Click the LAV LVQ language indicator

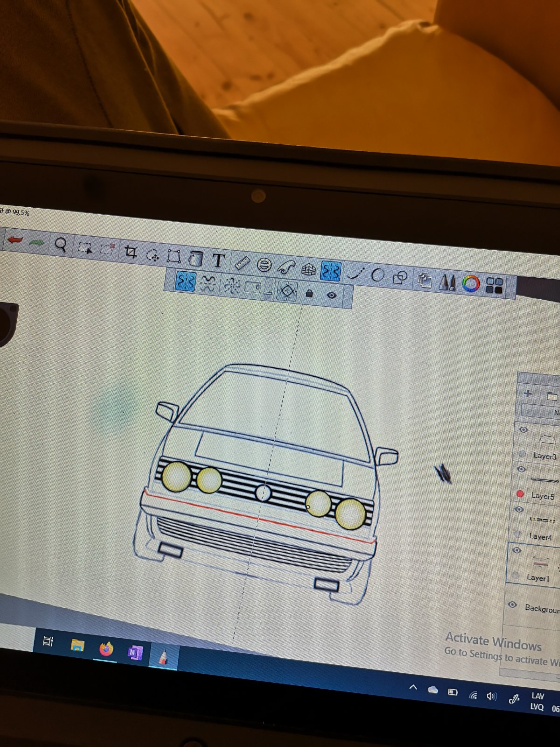pyautogui.click(x=538, y=702)
